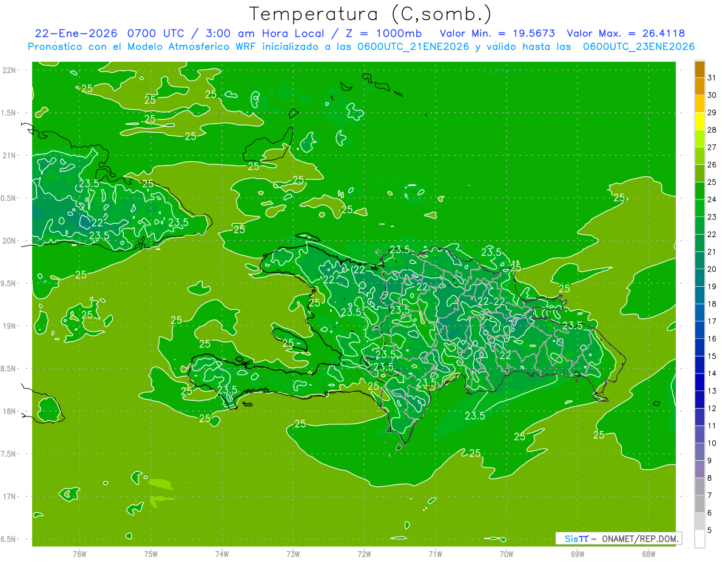Click the '73W' longitude axis label
The width and height of the screenshot is (728, 562).
pyautogui.click(x=293, y=554)
